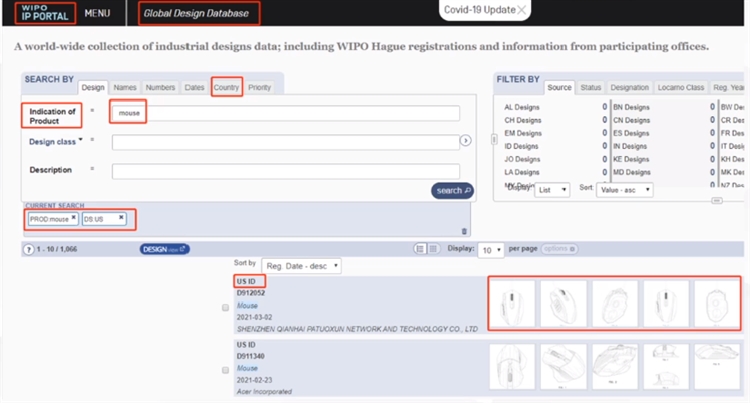The image size is (750, 403).
Task: Open the per page count dropdown
Action: (489, 249)
